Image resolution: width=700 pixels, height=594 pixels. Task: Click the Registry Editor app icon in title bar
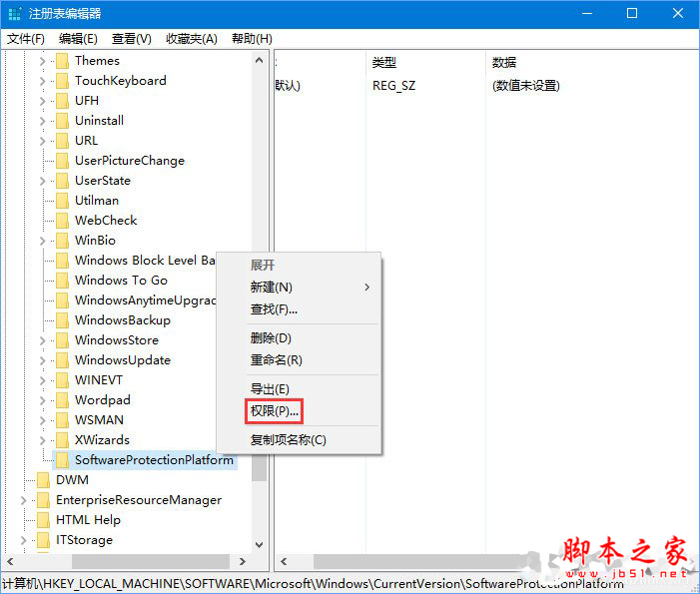point(15,13)
